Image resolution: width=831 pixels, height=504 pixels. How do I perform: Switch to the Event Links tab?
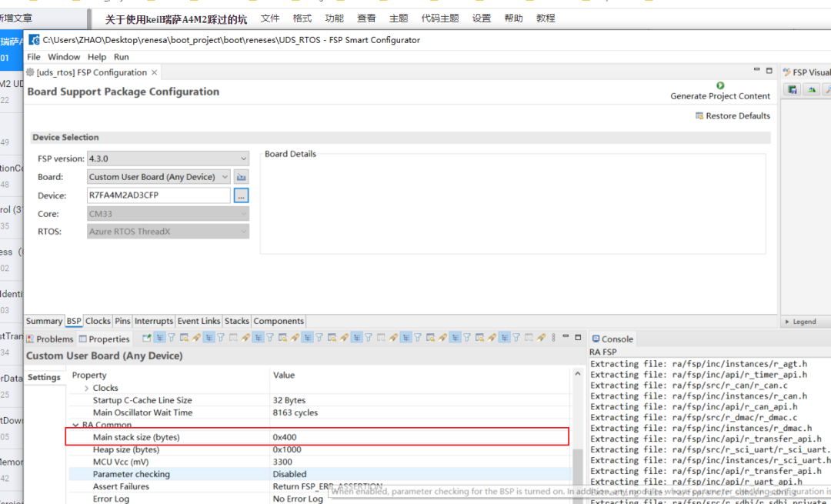(x=199, y=321)
